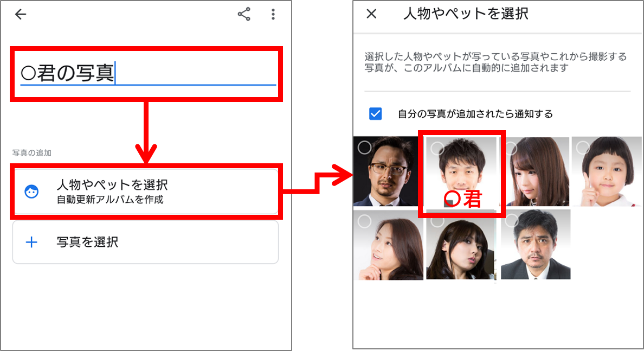
Task: Select the circle on the pouting dark-haired woman
Action: (437, 221)
